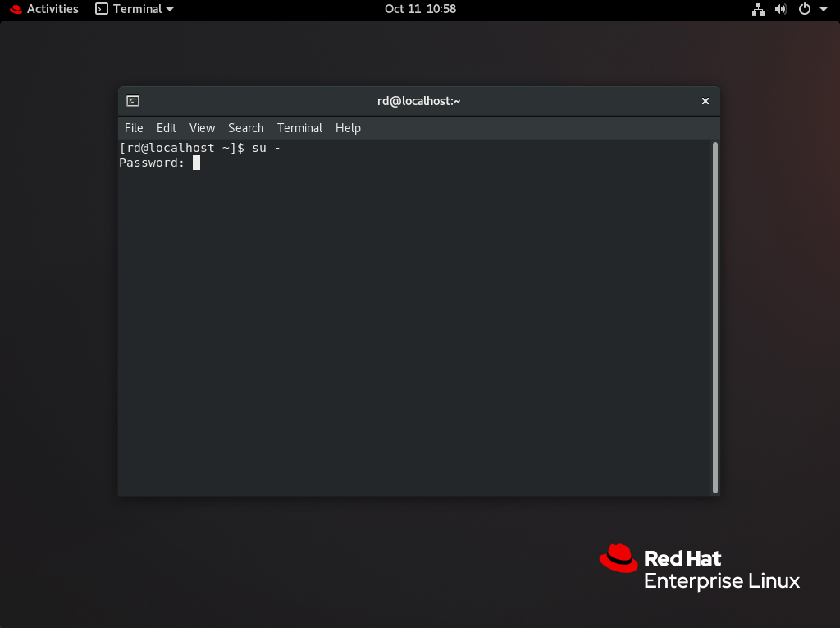This screenshot has height=628, width=840.
Task: Open the Oct 11 10:58 clock calendar
Action: click(420, 9)
